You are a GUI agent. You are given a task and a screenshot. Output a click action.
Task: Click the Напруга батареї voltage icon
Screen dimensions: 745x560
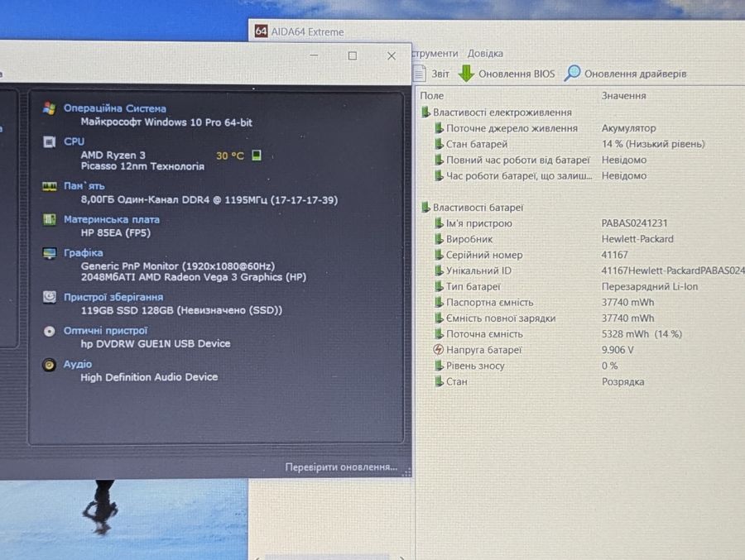point(439,350)
